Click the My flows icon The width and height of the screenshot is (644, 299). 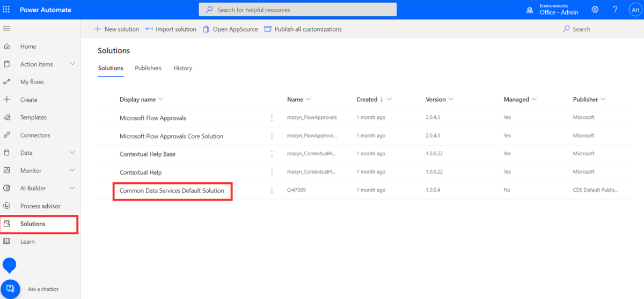click(x=7, y=82)
